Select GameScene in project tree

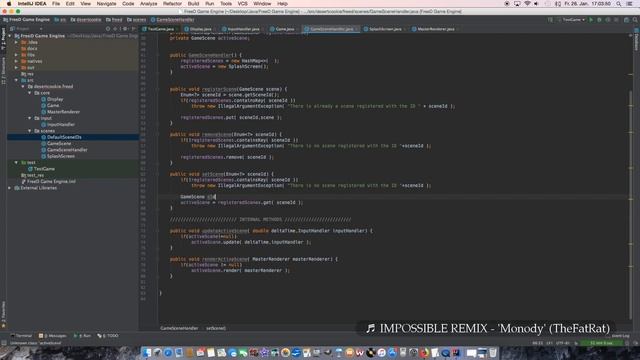coord(56,143)
